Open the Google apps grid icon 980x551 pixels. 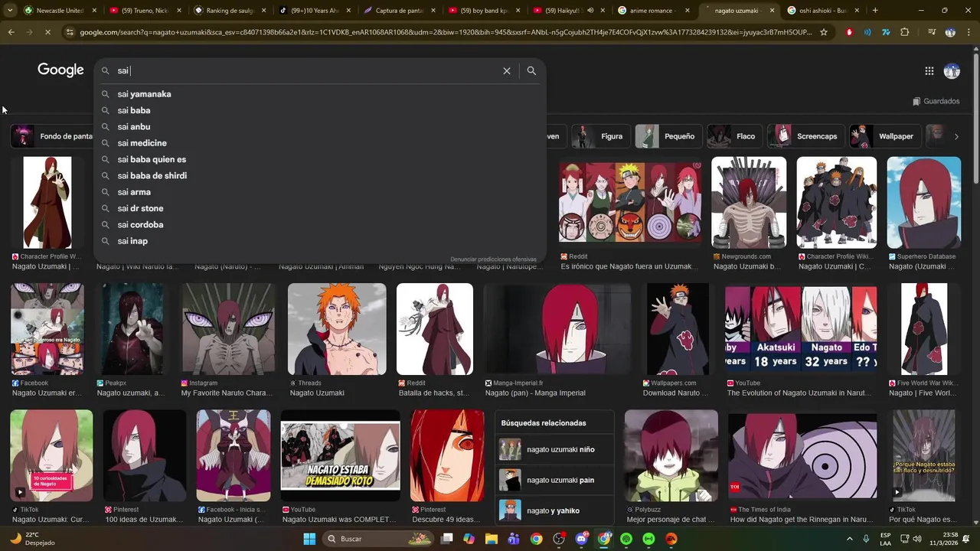tap(929, 71)
